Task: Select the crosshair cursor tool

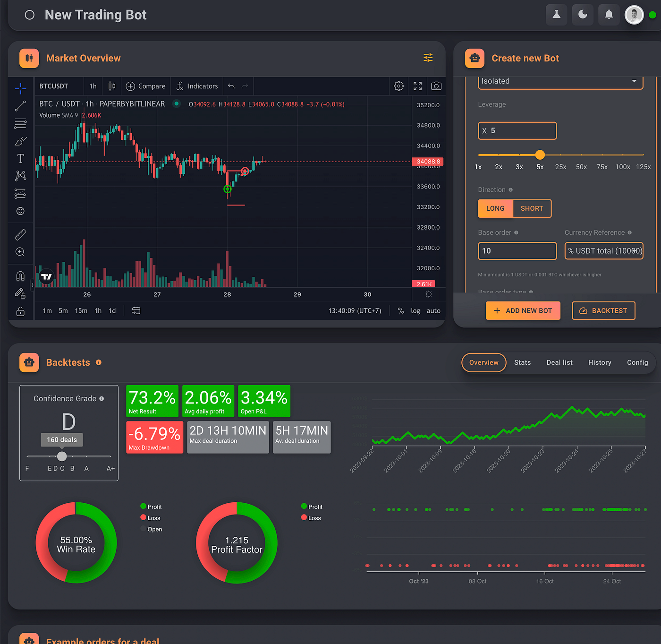Action: click(x=20, y=88)
